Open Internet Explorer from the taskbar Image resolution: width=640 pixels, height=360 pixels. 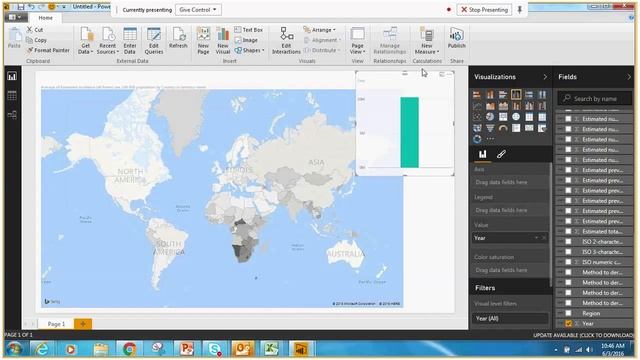tap(41, 349)
